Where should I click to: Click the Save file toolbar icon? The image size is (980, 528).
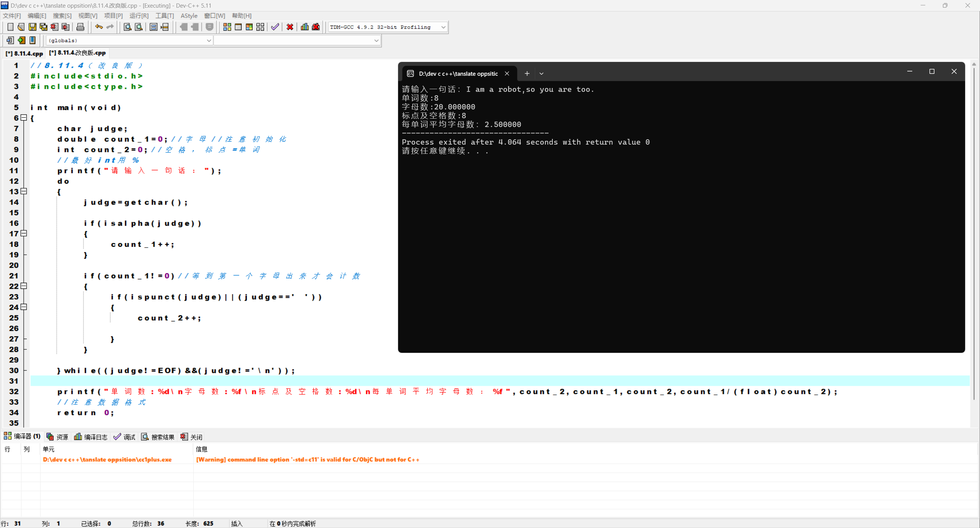(33, 27)
